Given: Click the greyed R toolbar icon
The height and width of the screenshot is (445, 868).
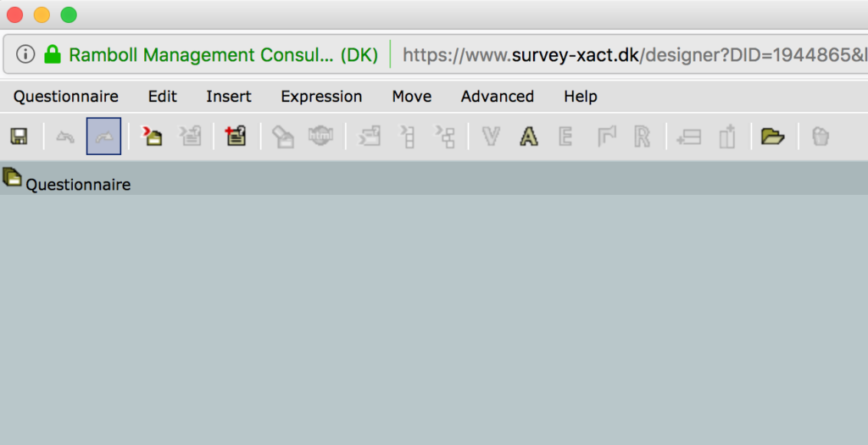Looking at the screenshot, I should tap(642, 136).
